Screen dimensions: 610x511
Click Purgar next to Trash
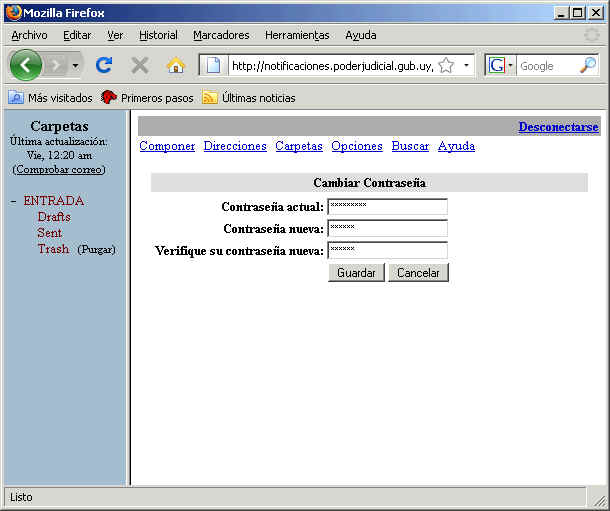coord(96,250)
